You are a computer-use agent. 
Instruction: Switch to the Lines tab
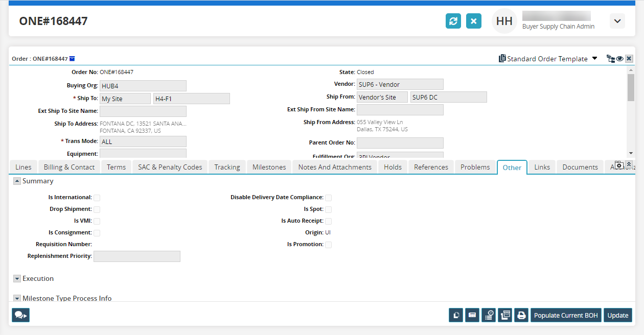point(24,167)
